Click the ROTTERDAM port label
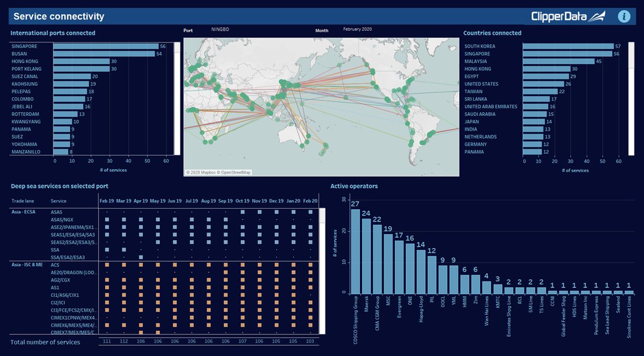This screenshot has height=356, width=644. (24, 114)
